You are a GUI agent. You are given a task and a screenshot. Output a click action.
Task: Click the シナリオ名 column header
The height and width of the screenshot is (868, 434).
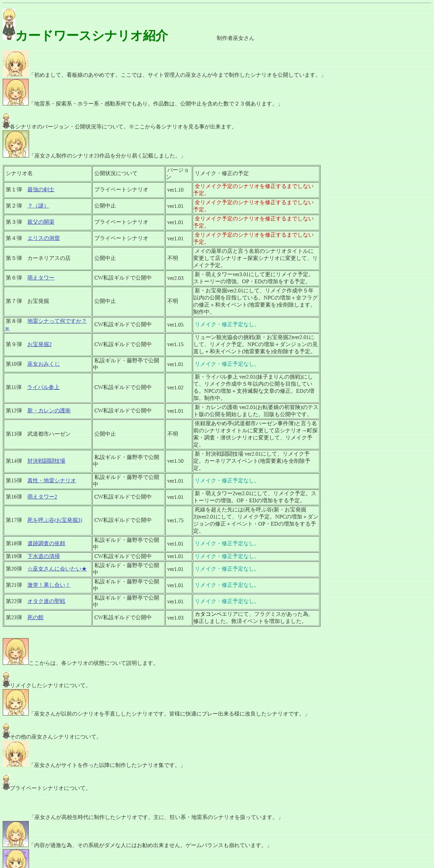coord(48,174)
